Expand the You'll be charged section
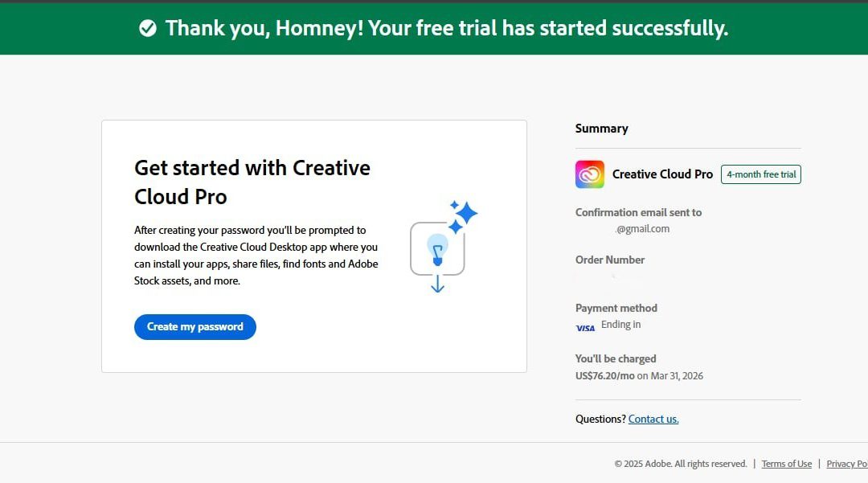Viewport: 868px width, 483px height. (x=616, y=358)
